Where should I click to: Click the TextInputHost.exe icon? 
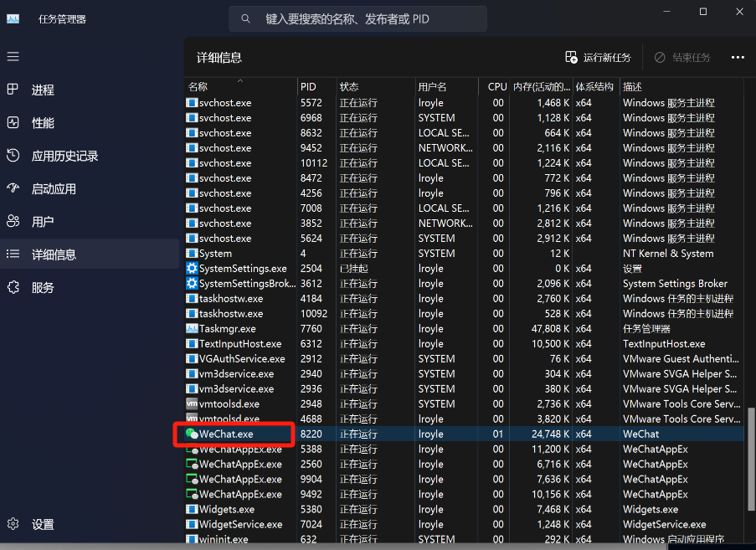pyautogui.click(x=192, y=343)
